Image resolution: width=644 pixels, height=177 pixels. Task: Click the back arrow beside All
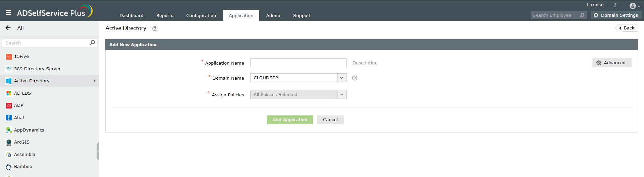pos(8,28)
